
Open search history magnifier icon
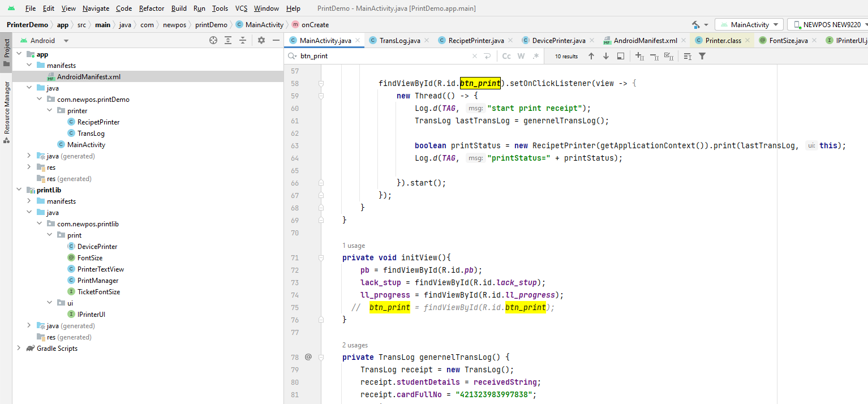tap(292, 56)
